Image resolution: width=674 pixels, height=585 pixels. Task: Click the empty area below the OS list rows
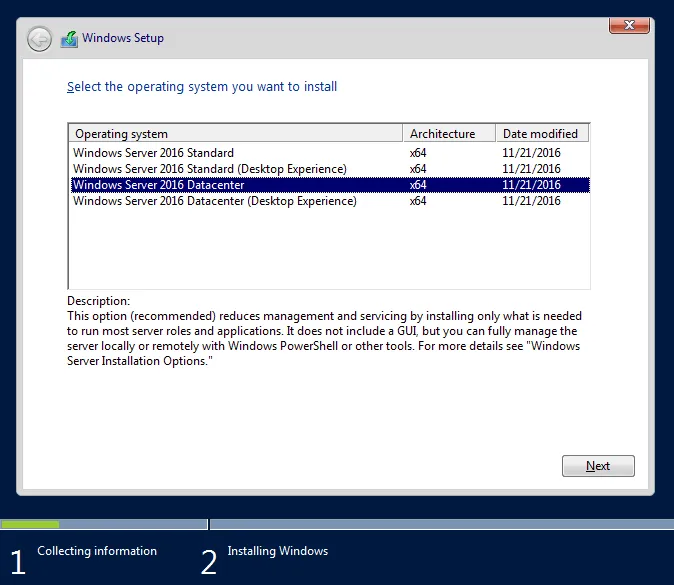[328, 250]
